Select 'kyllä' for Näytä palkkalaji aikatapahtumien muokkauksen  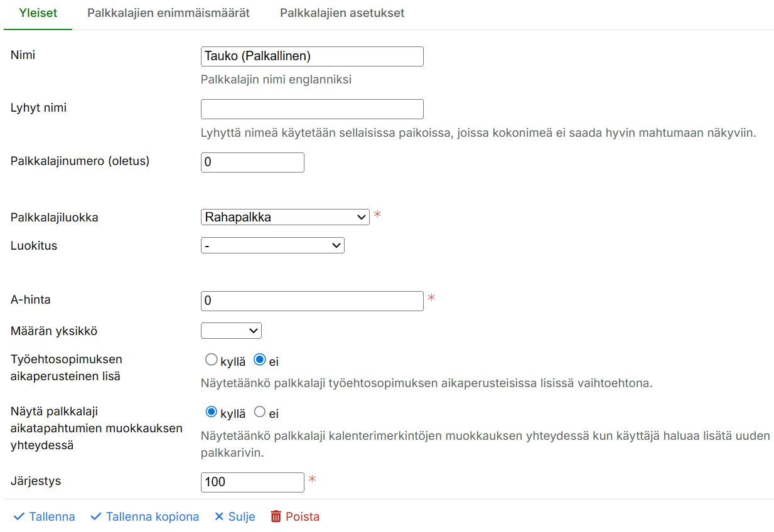(x=212, y=412)
